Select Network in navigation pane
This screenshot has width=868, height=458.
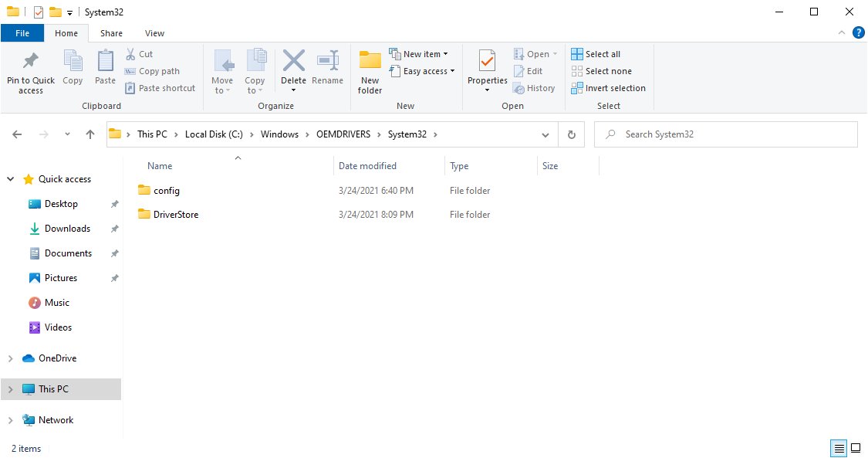[56, 420]
